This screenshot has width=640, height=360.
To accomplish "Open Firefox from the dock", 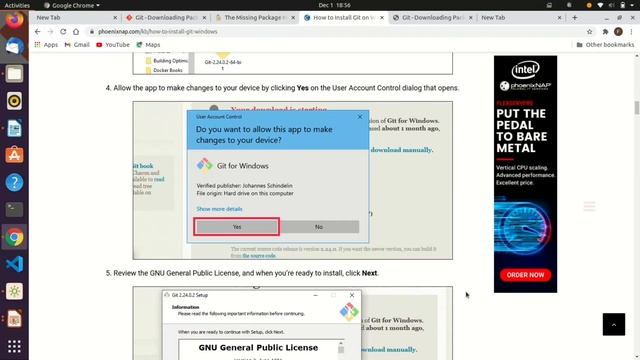I will tap(14, 20).
